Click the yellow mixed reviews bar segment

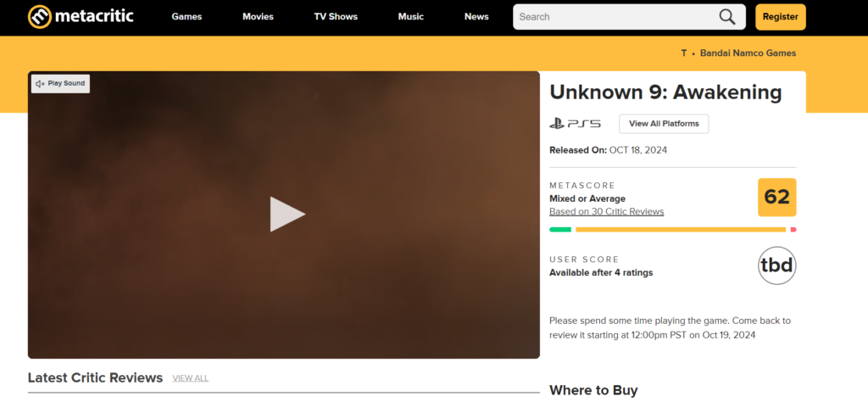(x=681, y=229)
